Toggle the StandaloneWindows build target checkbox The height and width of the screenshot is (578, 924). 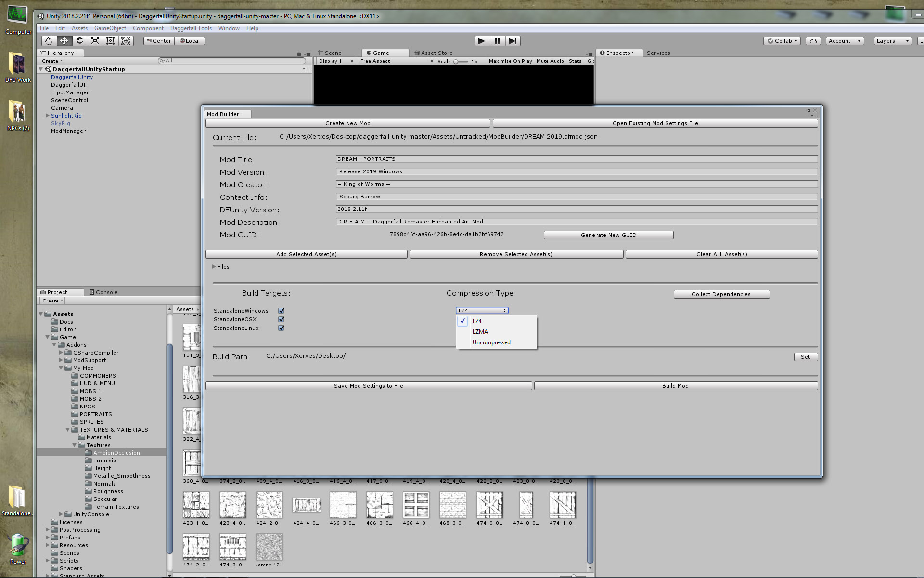pyautogui.click(x=281, y=311)
